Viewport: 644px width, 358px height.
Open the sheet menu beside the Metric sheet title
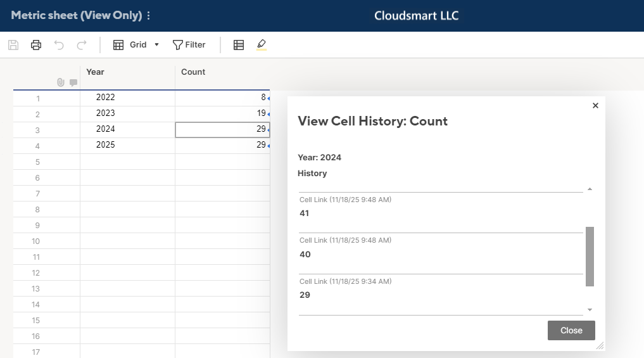(x=149, y=15)
